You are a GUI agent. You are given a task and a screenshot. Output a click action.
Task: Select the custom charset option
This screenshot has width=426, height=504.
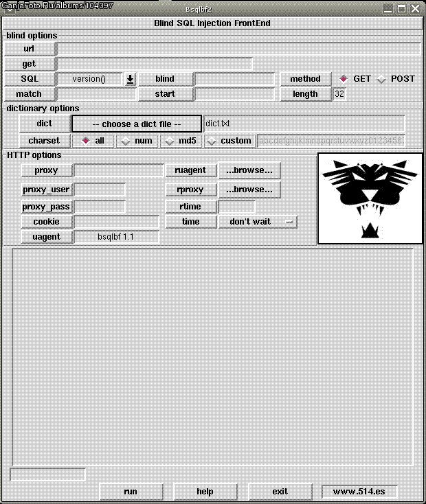pos(212,141)
